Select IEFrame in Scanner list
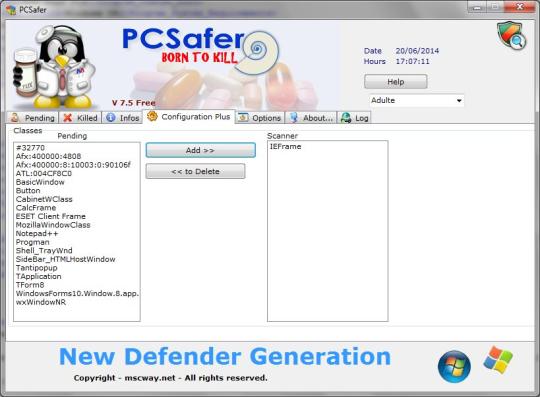The height and width of the screenshot is (397, 540). [x=285, y=147]
